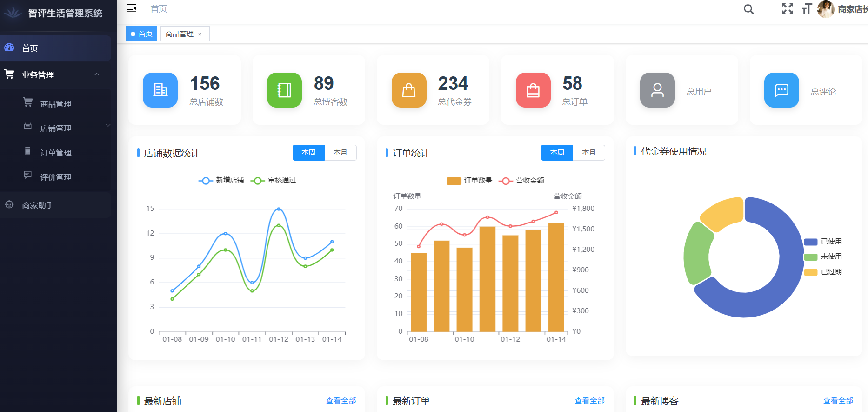Click the green 总博客数 notebook icon
868x412 pixels.
(x=284, y=90)
